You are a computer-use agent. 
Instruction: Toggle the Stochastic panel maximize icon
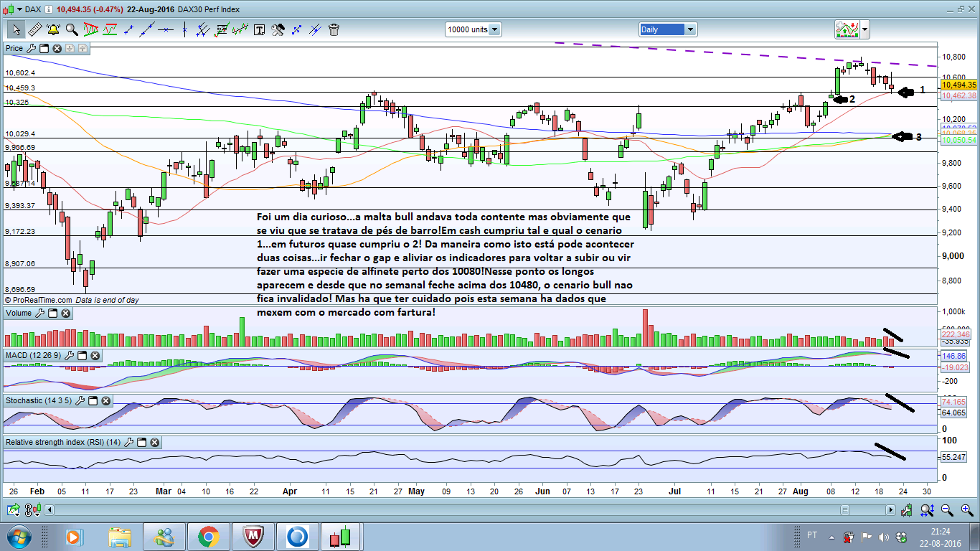[x=93, y=400]
